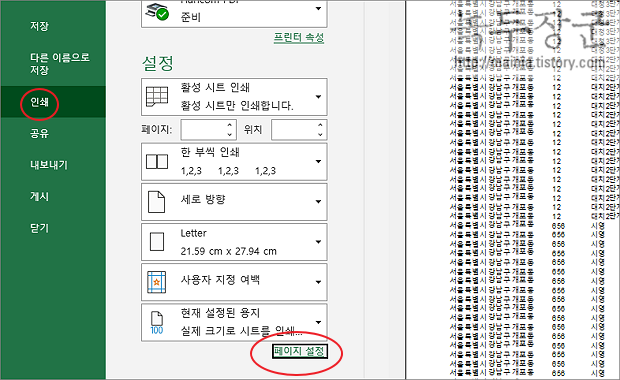620x380 pixels.
Task: Click the 설정 section heading
Action: pos(157,63)
